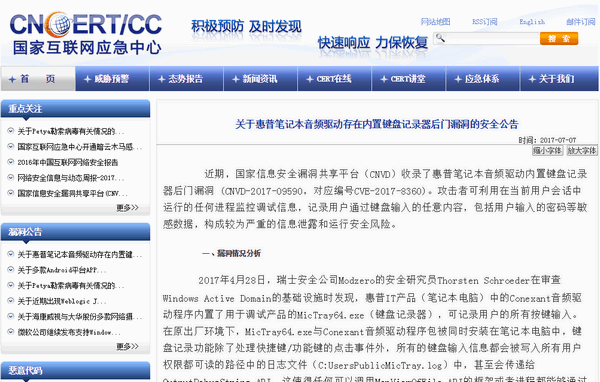The height and width of the screenshot is (382, 600).
Task: Click bullet icon beside 微软公司继续发布支持Window
Action: coord(11,332)
